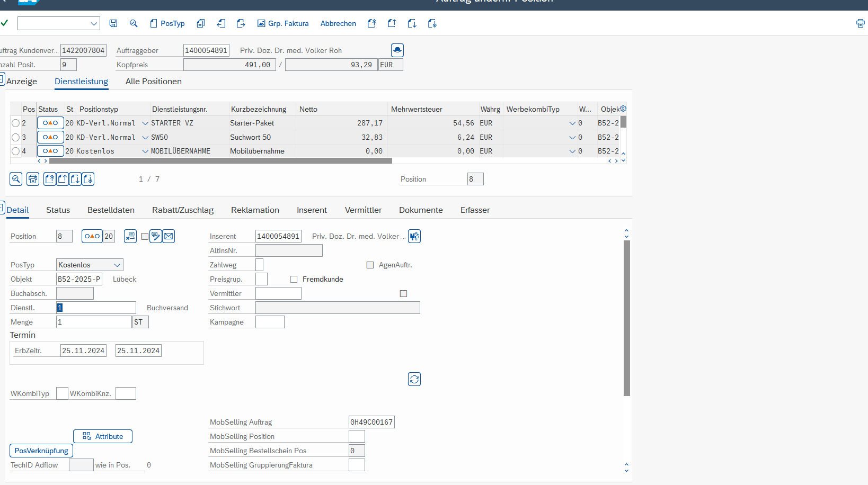Click the Grp. Faktura button
This screenshot has width=868, height=485.
pyautogui.click(x=283, y=23)
